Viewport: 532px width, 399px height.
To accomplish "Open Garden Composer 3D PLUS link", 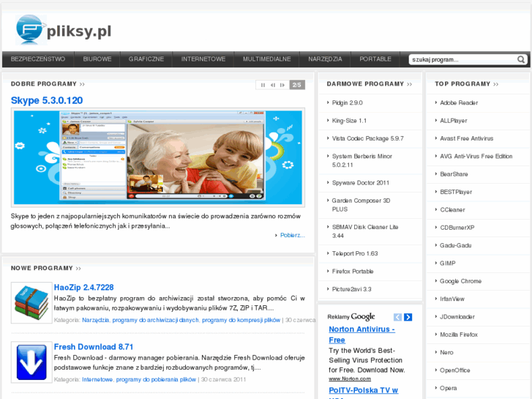I will 361,205.
